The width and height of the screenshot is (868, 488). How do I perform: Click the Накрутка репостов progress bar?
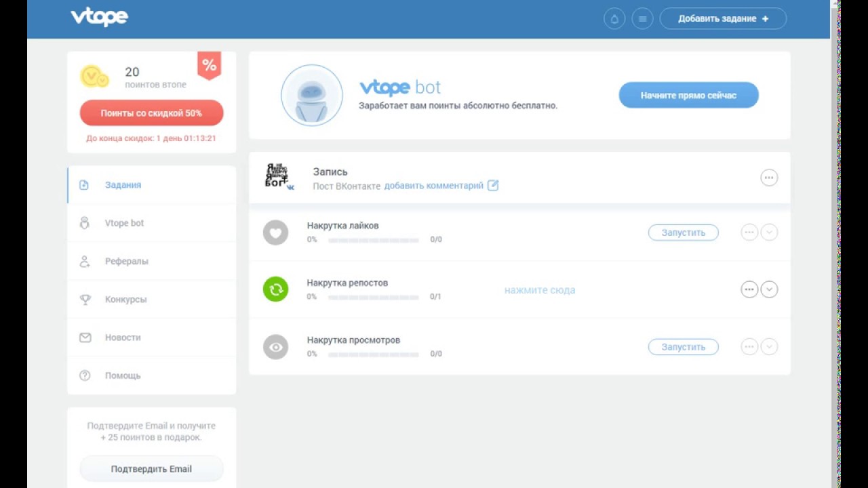[x=373, y=297]
